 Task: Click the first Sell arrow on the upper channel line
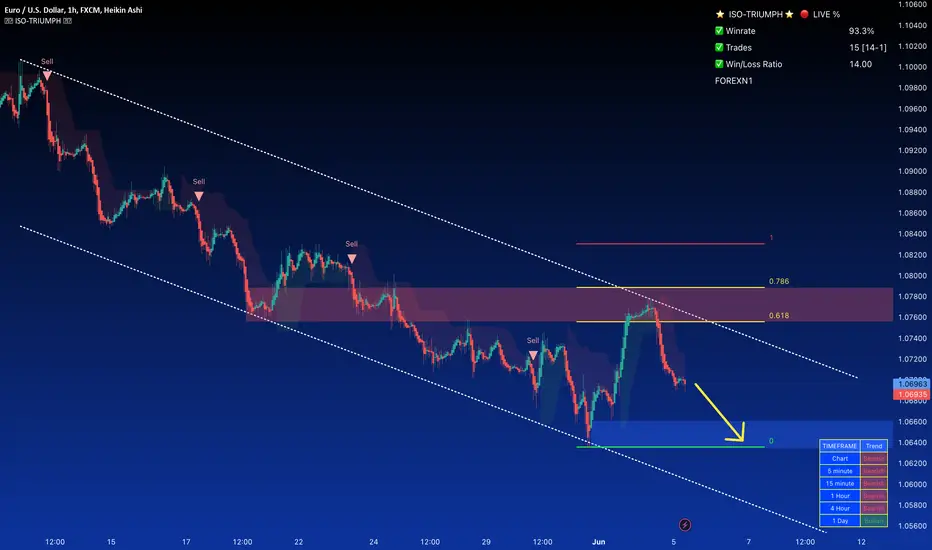click(x=47, y=75)
